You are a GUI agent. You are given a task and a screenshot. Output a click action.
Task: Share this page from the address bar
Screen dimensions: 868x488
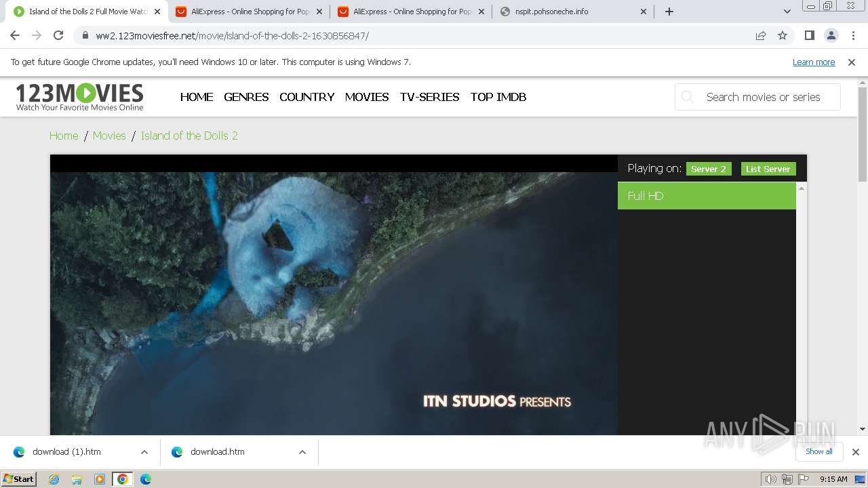(x=761, y=35)
